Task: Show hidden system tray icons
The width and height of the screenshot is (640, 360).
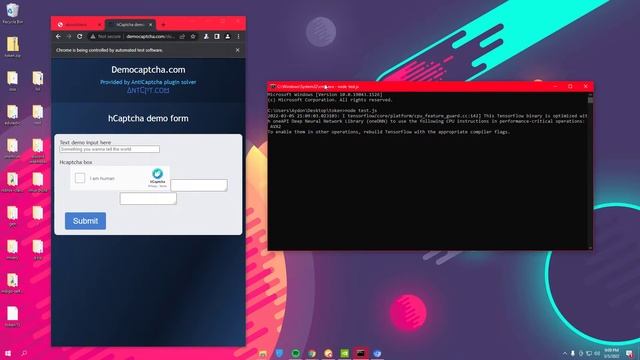Action: (565, 353)
